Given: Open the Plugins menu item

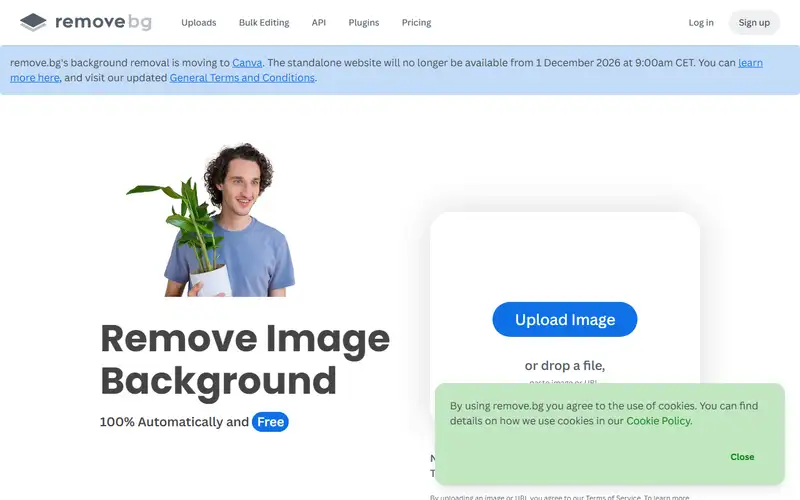Looking at the screenshot, I should tap(363, 22).
